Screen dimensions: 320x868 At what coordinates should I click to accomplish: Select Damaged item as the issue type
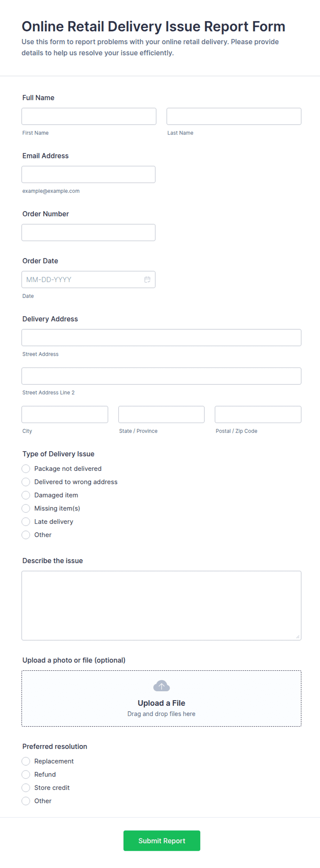tap(26, 495)
